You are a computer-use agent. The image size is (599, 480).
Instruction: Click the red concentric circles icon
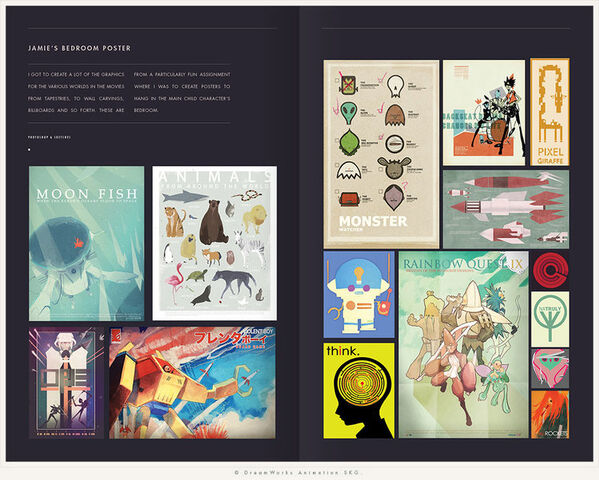[550, 270]
